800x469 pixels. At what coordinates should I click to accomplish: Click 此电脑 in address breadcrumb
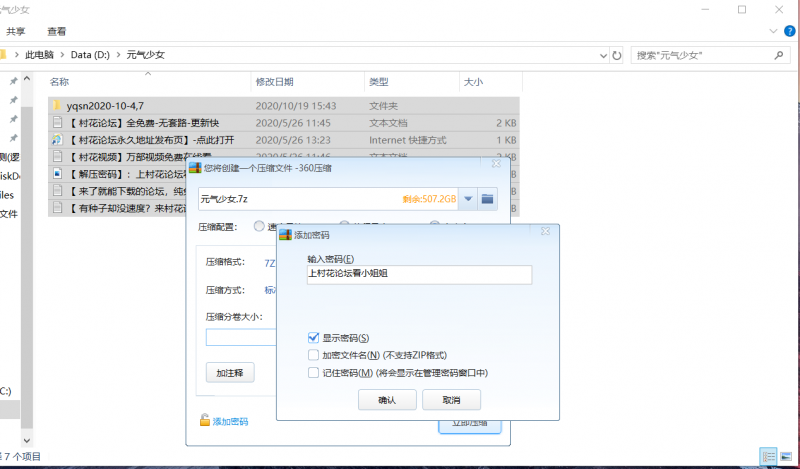click(x=39, y=55)
